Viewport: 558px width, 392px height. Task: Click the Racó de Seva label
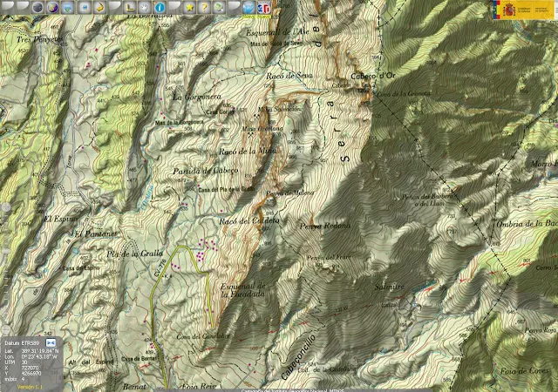[x=289, y=76]
